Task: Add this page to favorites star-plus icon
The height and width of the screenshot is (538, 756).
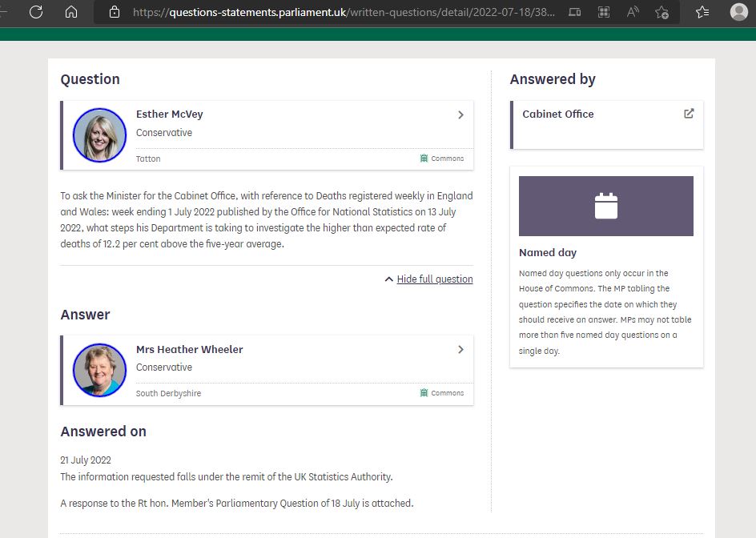Action: [662, 12]
